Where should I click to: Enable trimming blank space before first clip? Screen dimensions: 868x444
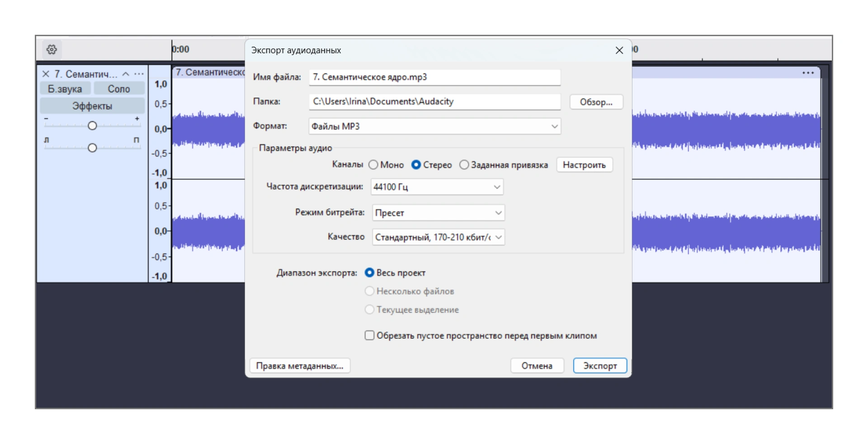coord(369,336)
